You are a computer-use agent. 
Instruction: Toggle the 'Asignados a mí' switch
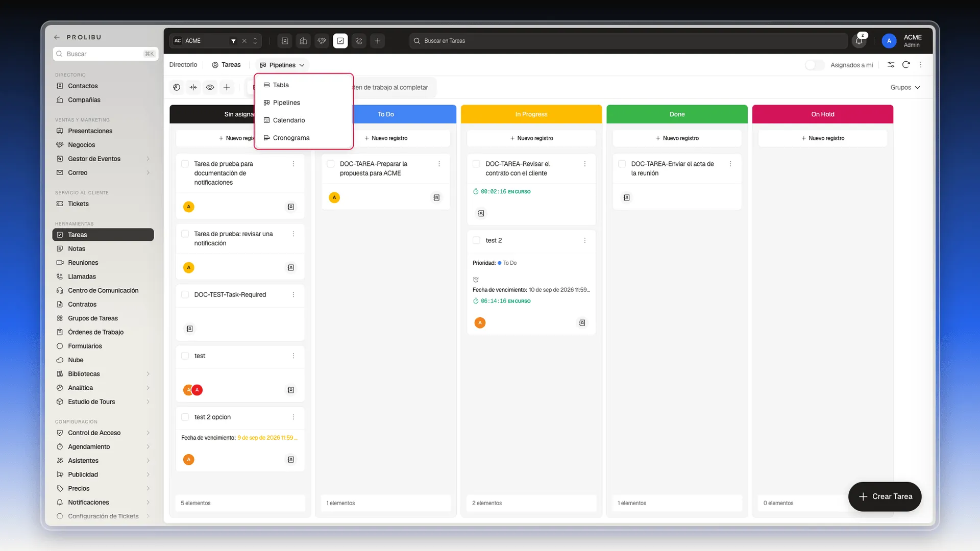coord(815,65)
